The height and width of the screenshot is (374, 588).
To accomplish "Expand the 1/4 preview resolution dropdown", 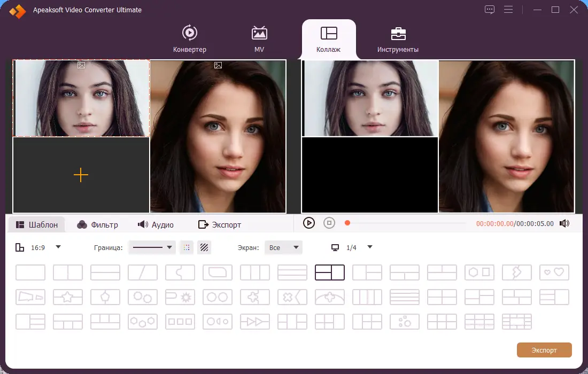I will coord(370,247).
